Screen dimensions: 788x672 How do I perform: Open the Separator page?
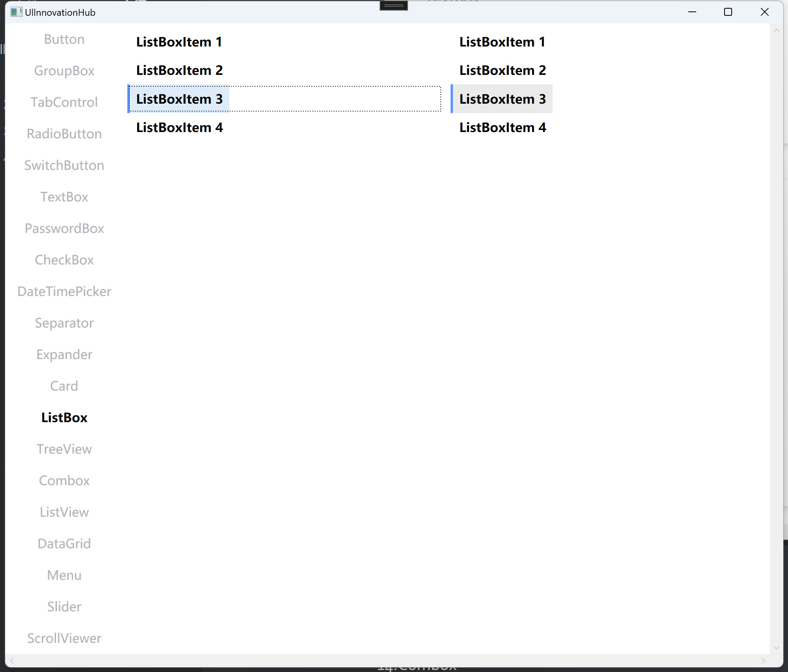point(64,323)
